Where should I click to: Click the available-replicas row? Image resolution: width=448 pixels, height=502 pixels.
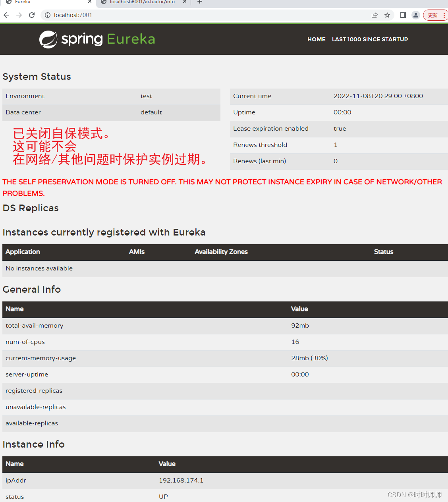pyautogui.click(x=225, y=423)
